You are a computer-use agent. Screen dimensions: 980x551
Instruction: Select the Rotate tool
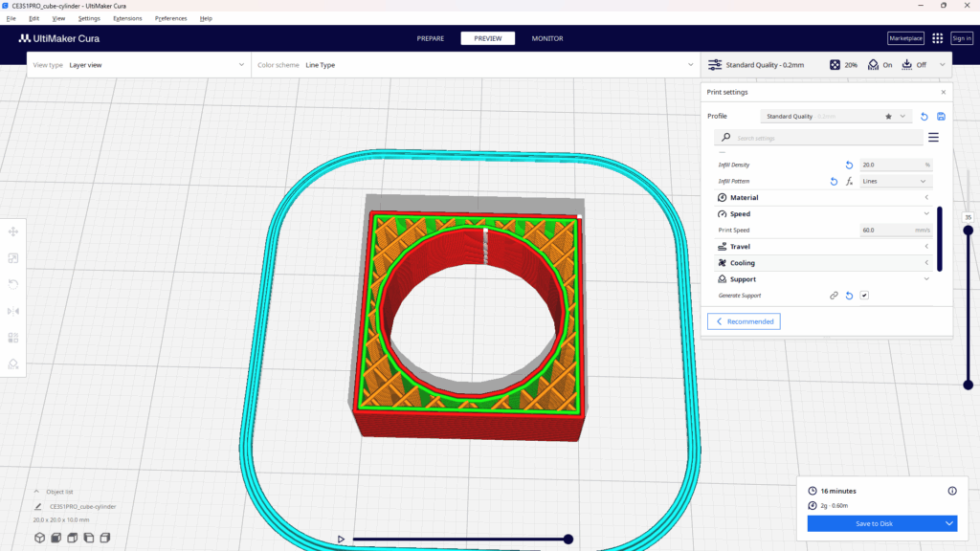[13, 284]
